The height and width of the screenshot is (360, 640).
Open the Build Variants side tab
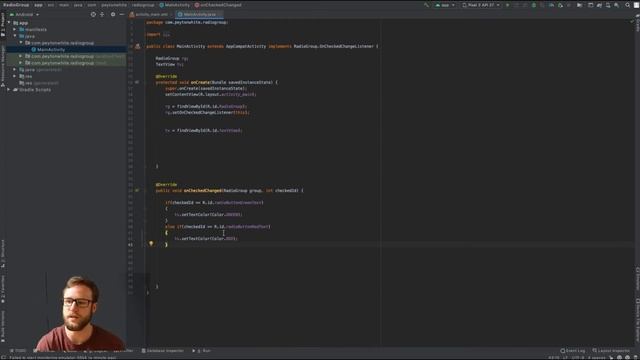[3, 327]
